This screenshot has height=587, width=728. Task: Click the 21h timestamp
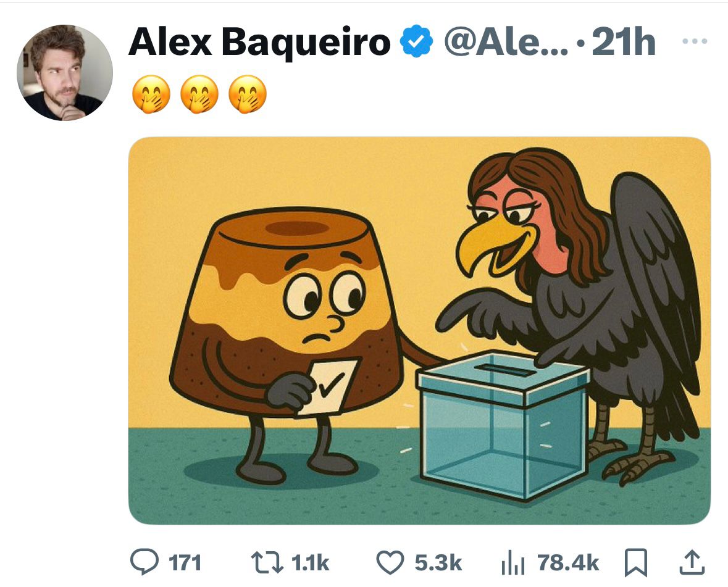click(x=624, y=42)
